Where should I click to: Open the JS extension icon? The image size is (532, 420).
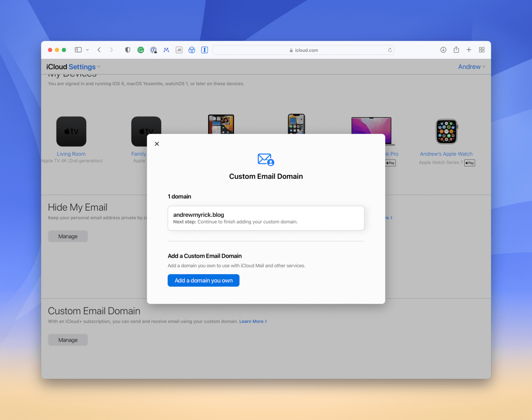tap(179, 50)
